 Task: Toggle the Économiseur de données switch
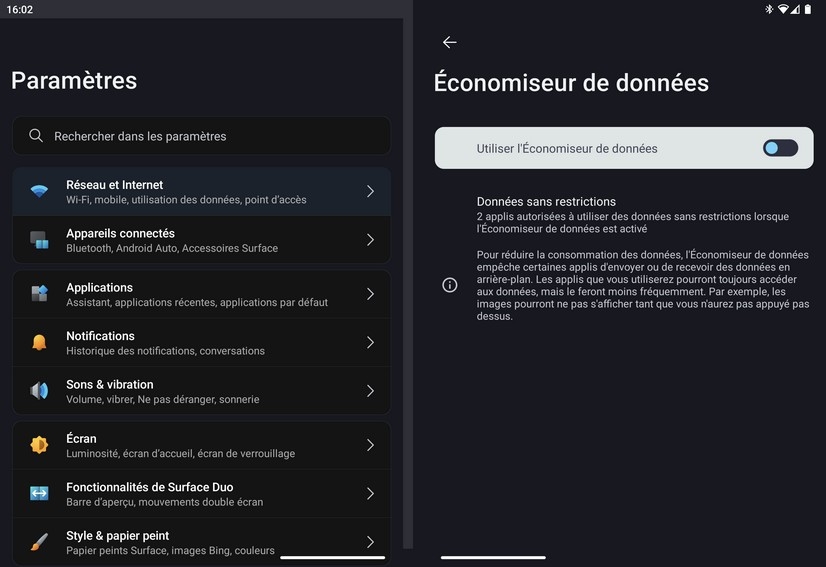coord(780,148)
